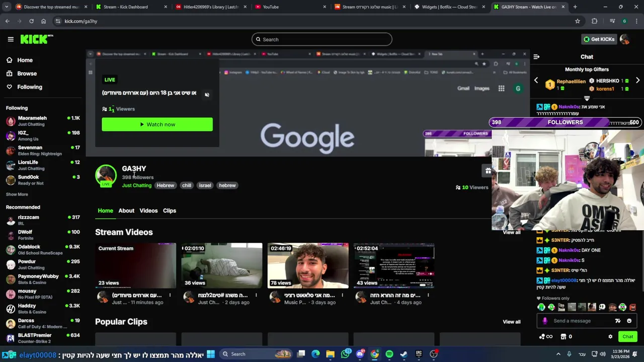Reload the page in Chrome
The image size is (644, 362).
31,21
